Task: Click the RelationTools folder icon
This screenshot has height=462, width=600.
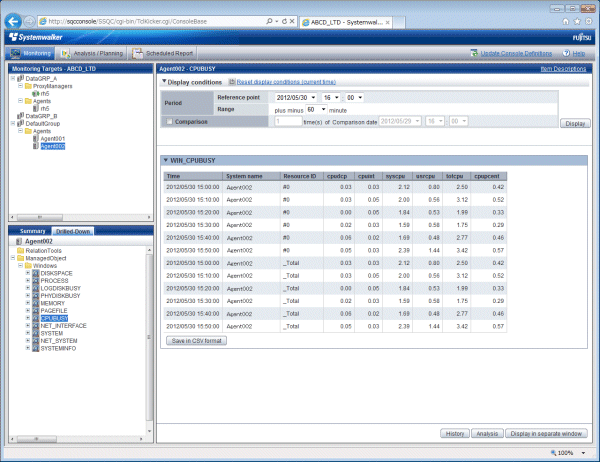Action: (21, 251)
